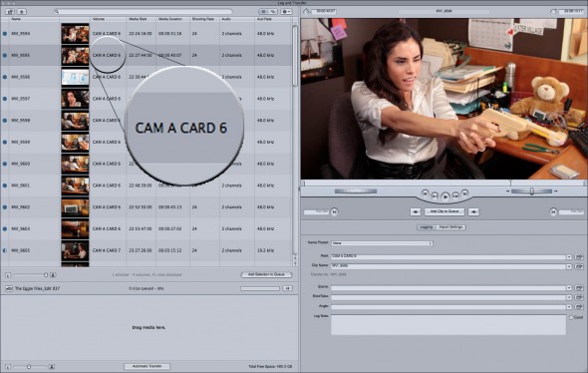The height and width of the screenshot is (373, 588).
Task: Click the status dot for MVI_9599
Action: pos(5,143)
